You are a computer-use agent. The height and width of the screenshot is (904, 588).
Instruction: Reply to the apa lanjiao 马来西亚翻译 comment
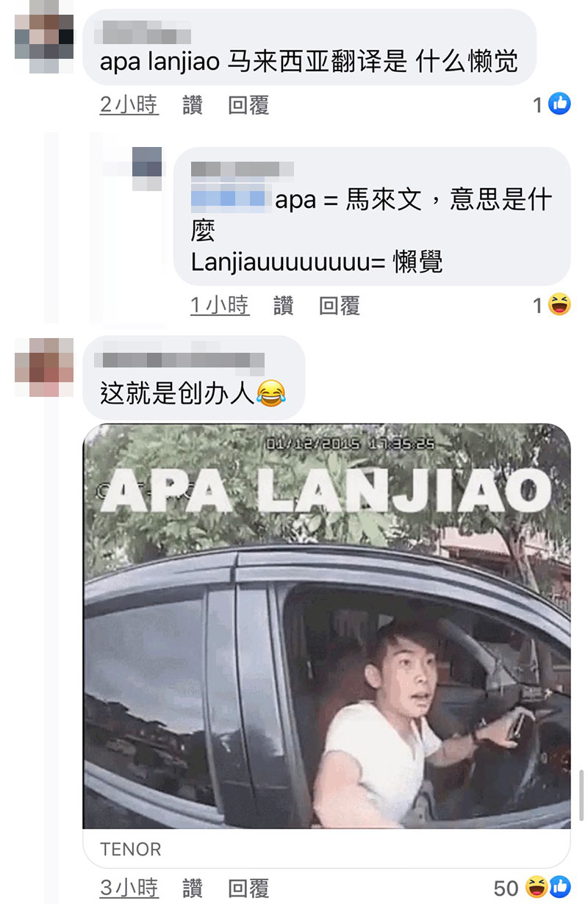248,105
